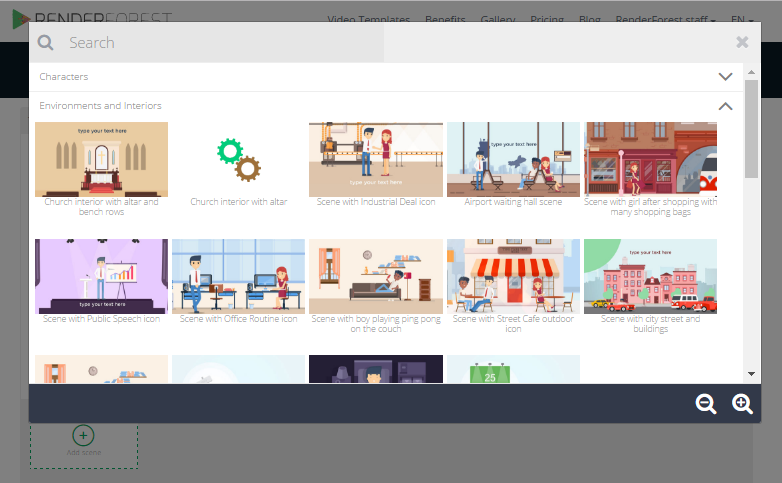Image resolution: width=782 pixels, height=483 pixels.
Task: Go to the Pricing page
Action: point(547,20)
